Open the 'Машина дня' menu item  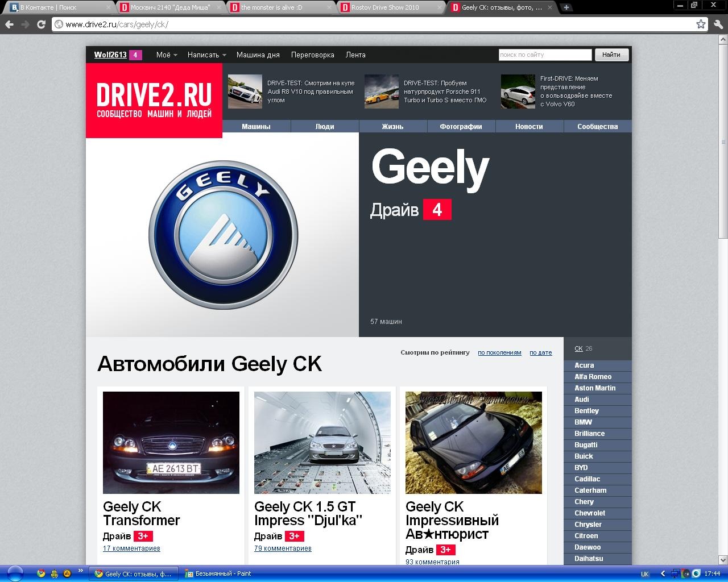coord(258,55)
